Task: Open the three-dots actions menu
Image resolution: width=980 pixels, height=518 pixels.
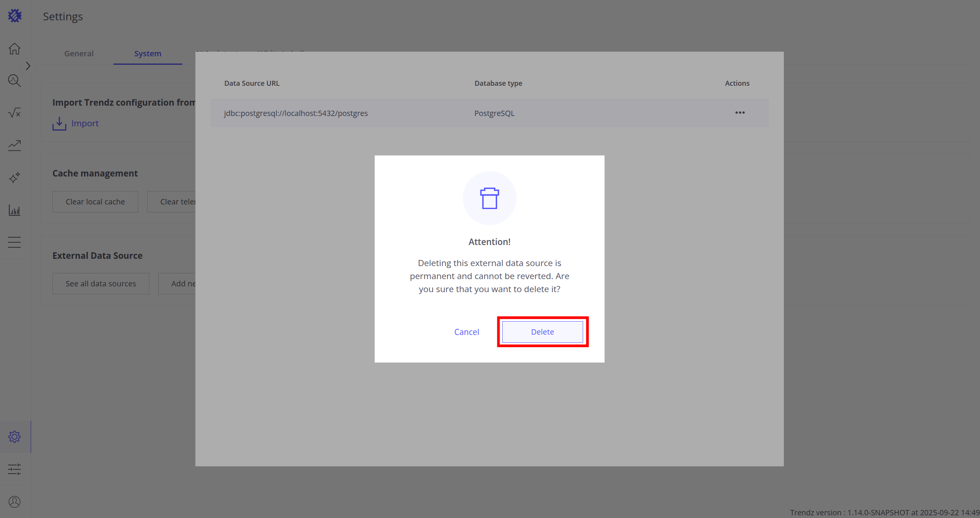Action: (x=740, y=113)
